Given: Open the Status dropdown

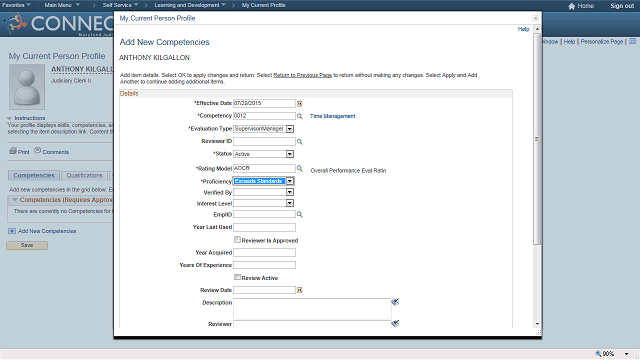Looking at the screenshot, I should pyautogui.click(x=289, y=154).
